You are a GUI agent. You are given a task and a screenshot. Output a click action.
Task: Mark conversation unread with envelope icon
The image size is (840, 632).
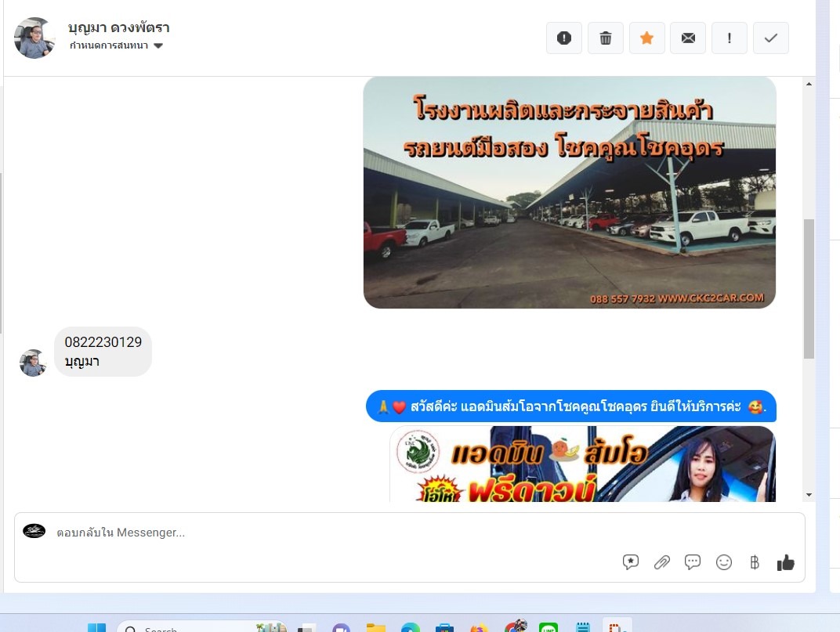click(x=688, y=38)
